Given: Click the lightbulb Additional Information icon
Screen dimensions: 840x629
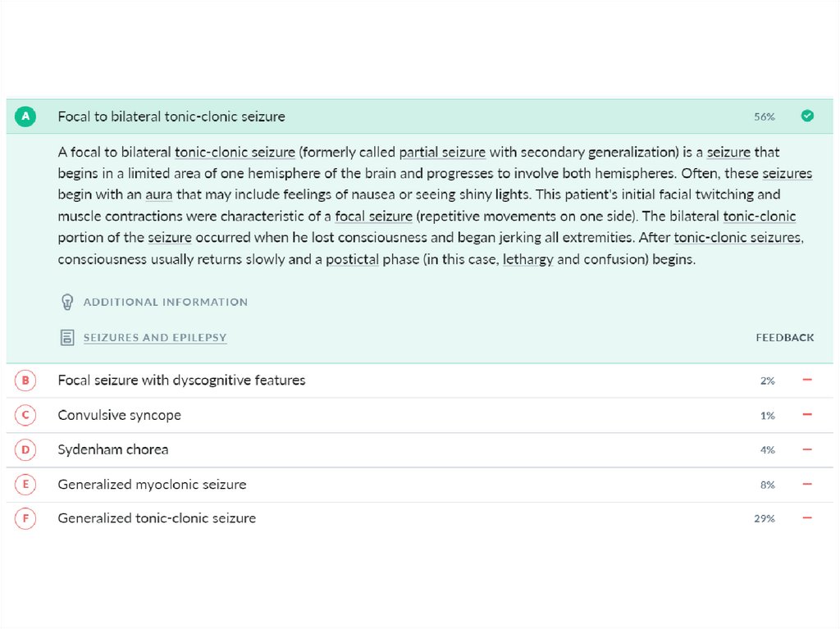Looking at the screenshot, I should click(68, 302).
